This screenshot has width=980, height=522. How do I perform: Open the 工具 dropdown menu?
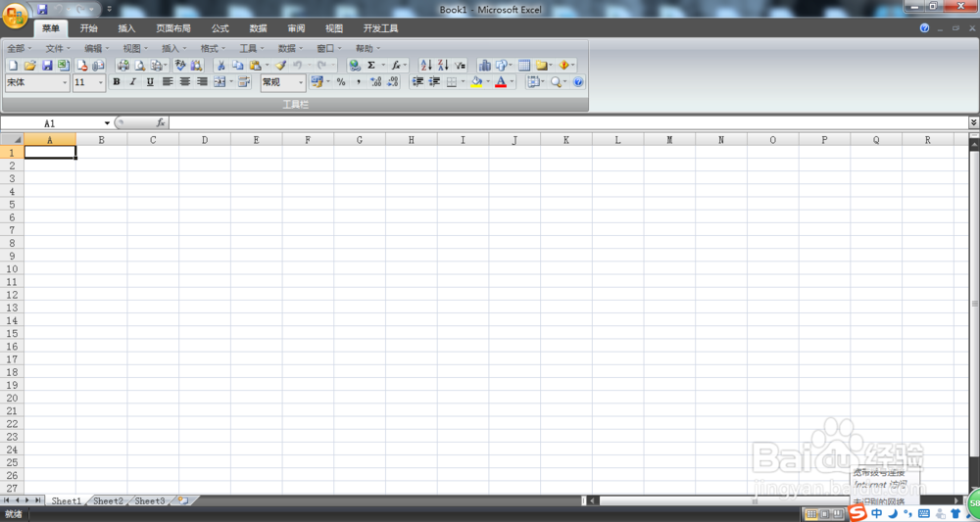pyautogui.click(x=252, y=48)
